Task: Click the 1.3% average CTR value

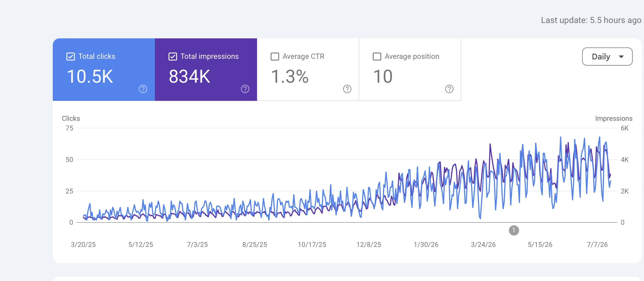Action: [x=290, y=76]
